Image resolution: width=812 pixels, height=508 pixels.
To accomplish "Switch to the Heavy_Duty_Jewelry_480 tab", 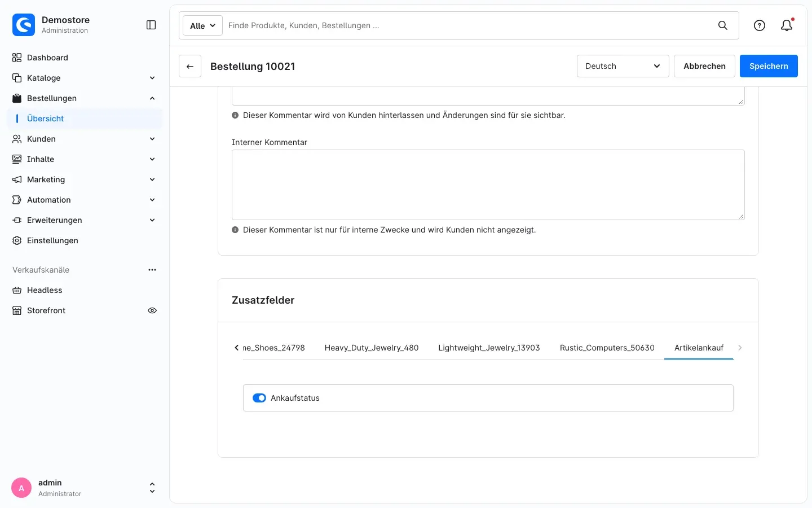I will [372, 348].
